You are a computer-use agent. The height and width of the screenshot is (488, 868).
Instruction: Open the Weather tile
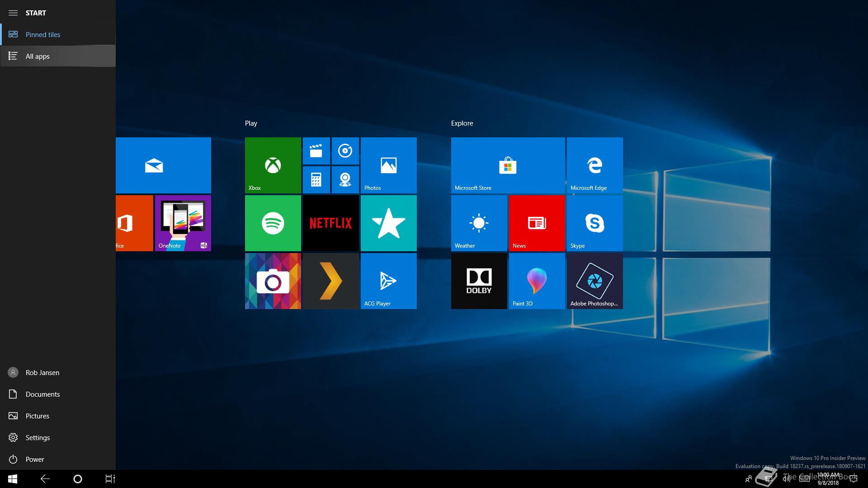[x=479, y=223]
